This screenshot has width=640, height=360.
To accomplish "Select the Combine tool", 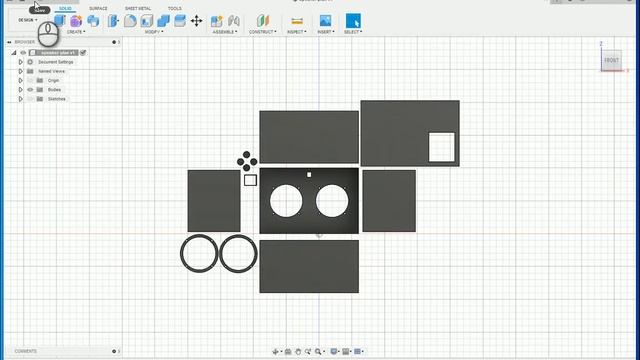I will coord(163,20).
